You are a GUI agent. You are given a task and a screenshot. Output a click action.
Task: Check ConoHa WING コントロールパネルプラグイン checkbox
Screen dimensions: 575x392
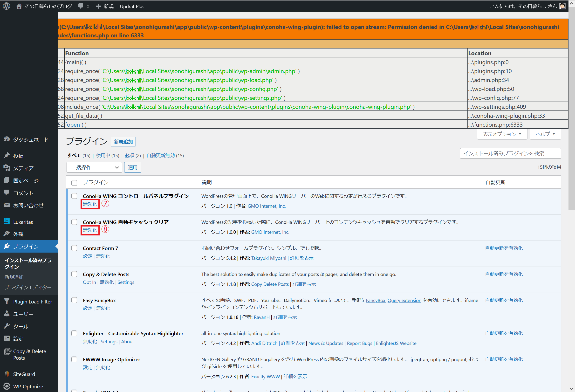(x=74, y=196)
